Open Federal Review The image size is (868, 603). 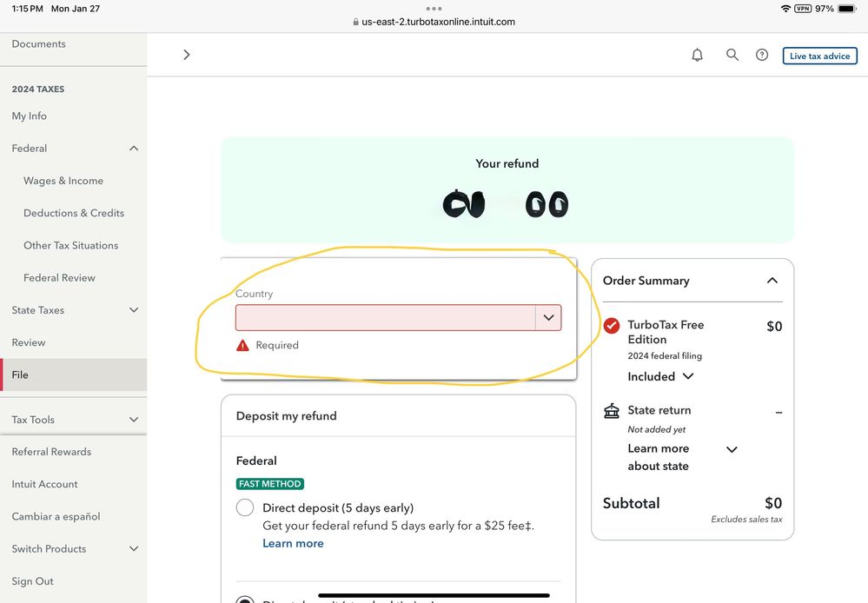[x=59, y=277]
